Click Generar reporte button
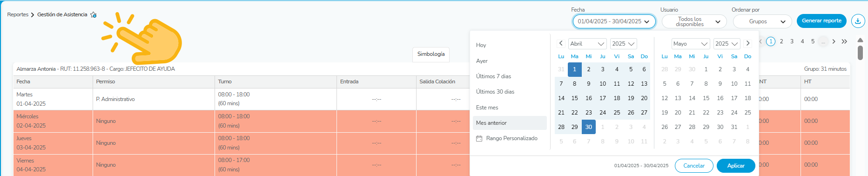 [821, 21]
